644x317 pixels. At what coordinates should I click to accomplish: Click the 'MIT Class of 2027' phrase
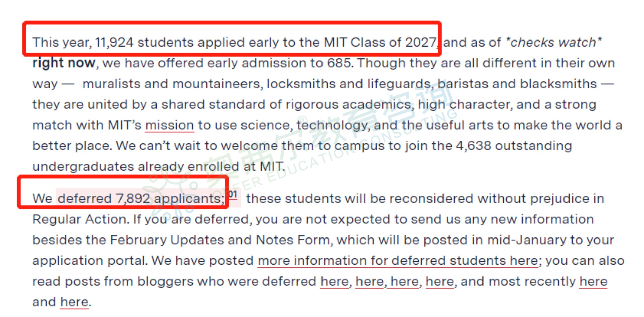pos(380,42)
